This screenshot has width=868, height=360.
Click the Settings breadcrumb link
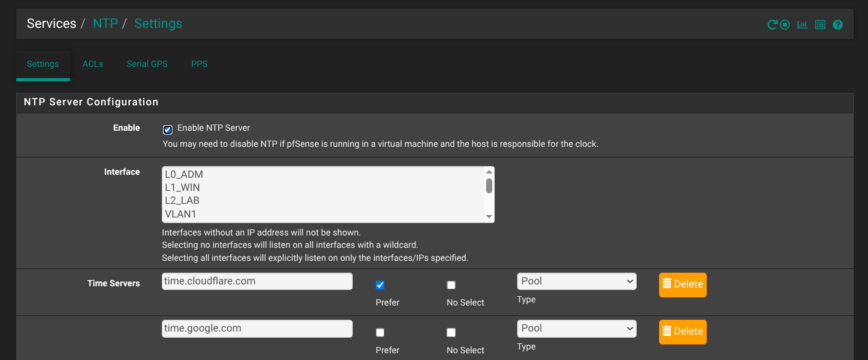pos(158,24)
